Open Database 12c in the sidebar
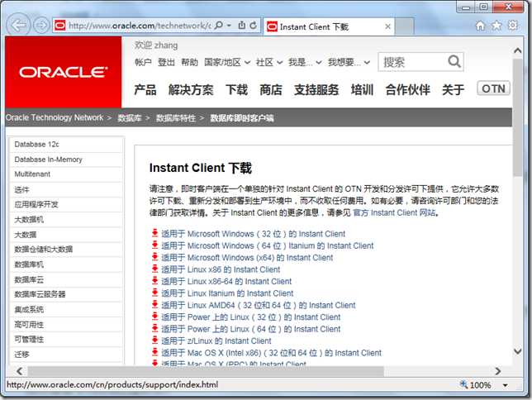 (66, 145)
